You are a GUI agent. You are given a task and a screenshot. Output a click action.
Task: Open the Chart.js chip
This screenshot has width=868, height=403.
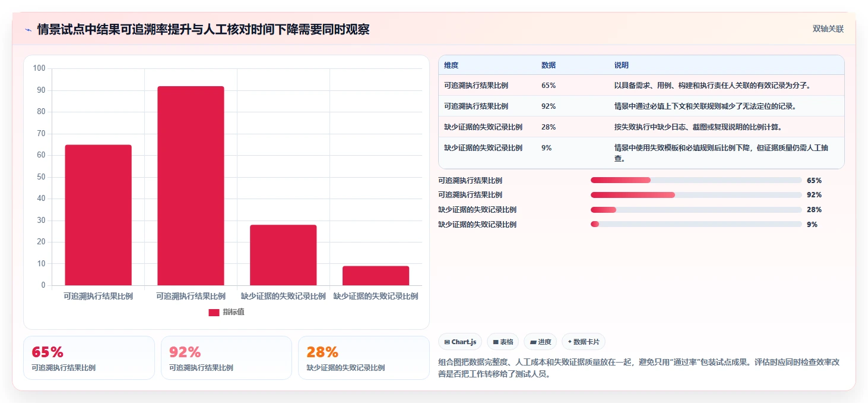point(460,342)
